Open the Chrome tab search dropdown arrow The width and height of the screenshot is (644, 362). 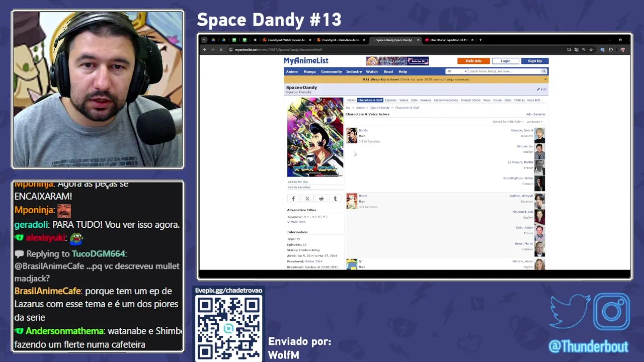coord(204,40)
